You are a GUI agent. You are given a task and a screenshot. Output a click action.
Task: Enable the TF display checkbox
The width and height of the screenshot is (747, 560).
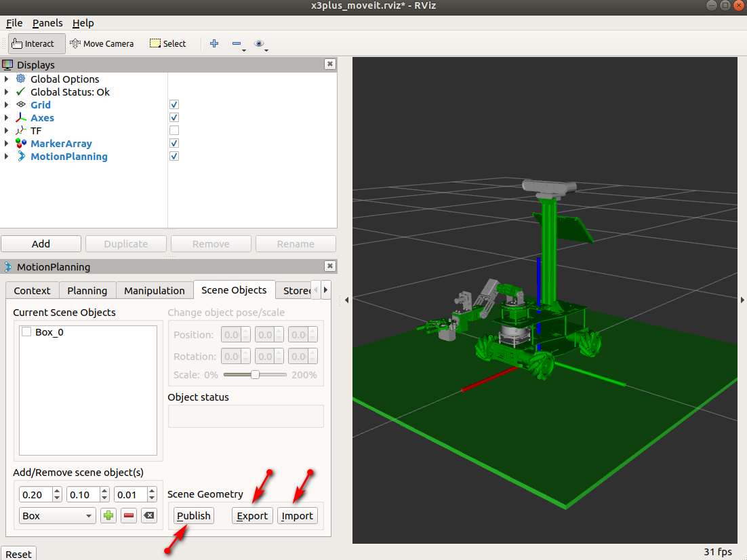(174, 130)
